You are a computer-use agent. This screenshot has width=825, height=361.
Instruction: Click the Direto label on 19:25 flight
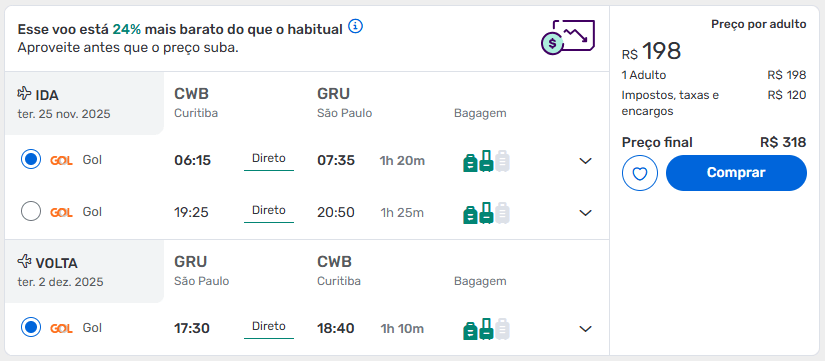[269, 210]
